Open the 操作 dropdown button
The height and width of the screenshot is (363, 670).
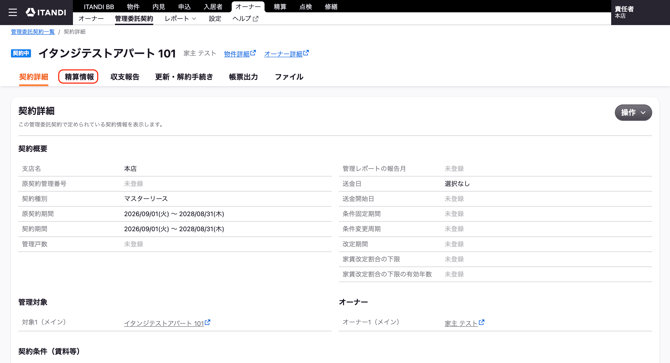633,113
